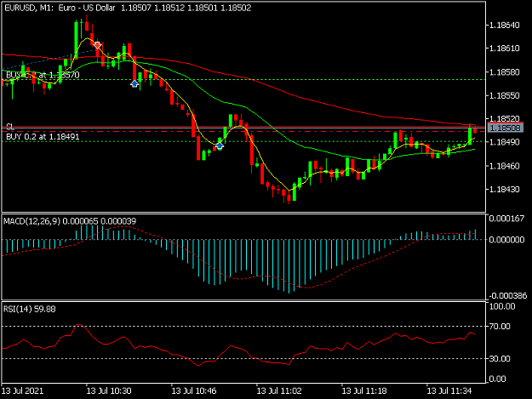This screenshot has height=399, width=532.
Task: Click the '13 Jul 11:02' time axis label
Action: 279,390
